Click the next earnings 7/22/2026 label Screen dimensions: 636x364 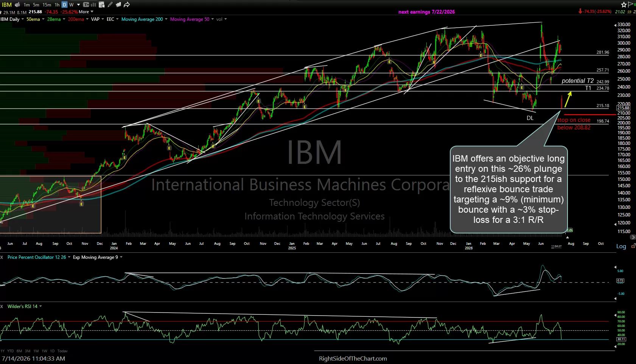(426, 12)
